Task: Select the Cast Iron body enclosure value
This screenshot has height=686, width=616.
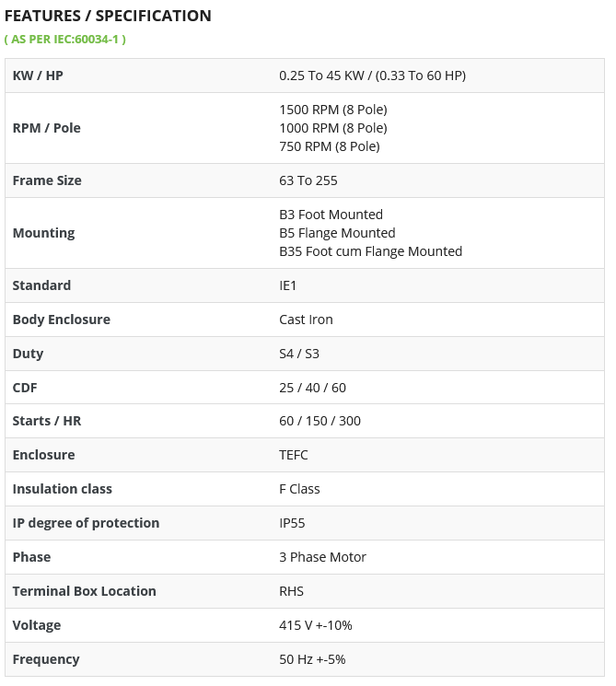Action: click(307, 320)
